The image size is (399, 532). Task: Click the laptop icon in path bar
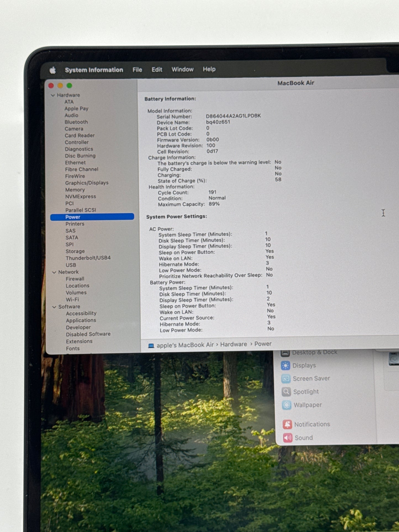click(x=151, y=346)
